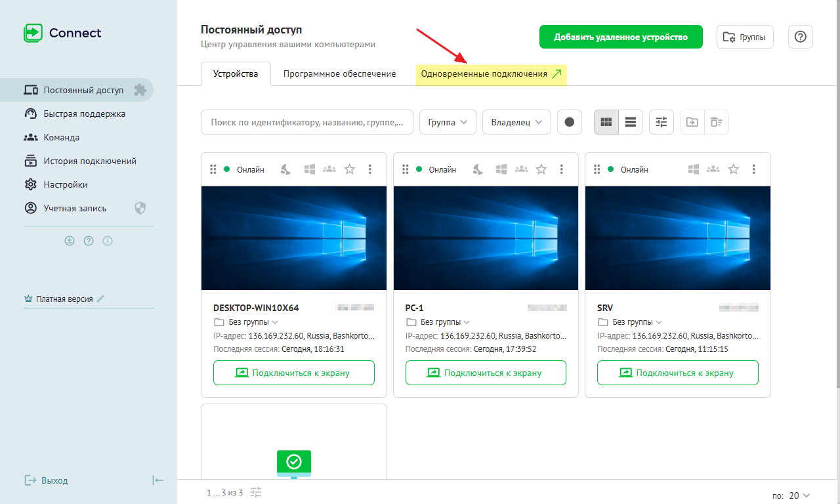Click the puzzle icon beside Постоянный доступ
The width and height of the screenshot is (840, 504).
(139, 90)
